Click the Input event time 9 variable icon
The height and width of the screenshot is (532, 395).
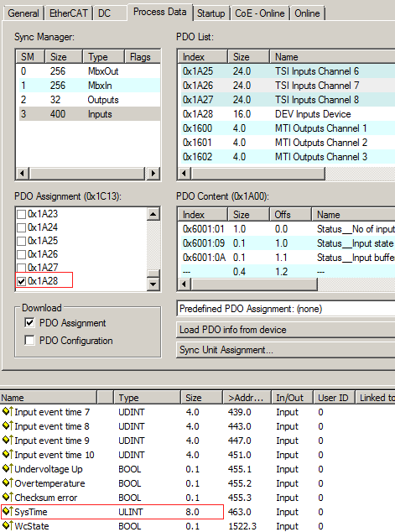pyautogui.click(x=8, y=441)
